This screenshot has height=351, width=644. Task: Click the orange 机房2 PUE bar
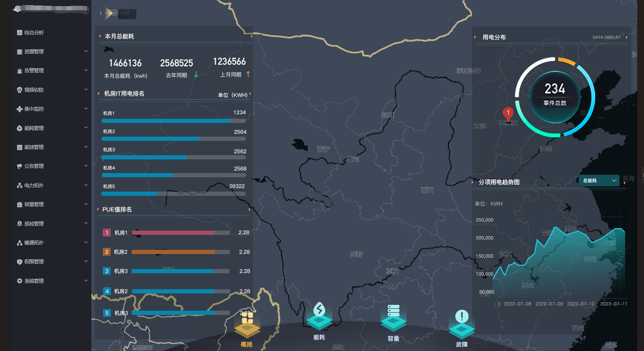pyautogui.click(x=181, y=252)
